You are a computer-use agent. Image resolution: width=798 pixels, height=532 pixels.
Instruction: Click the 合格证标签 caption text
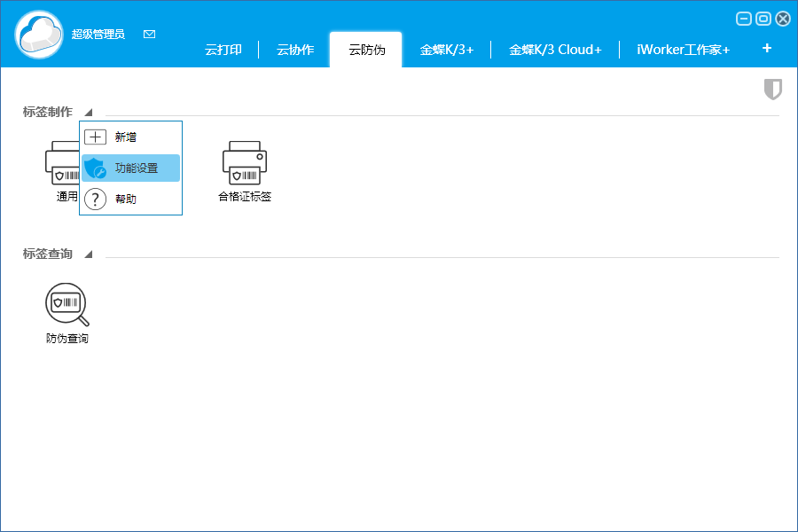(245, 197)
